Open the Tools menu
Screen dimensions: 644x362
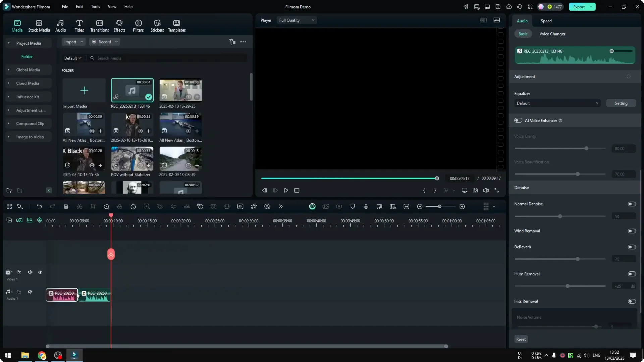tap(95, 7)
